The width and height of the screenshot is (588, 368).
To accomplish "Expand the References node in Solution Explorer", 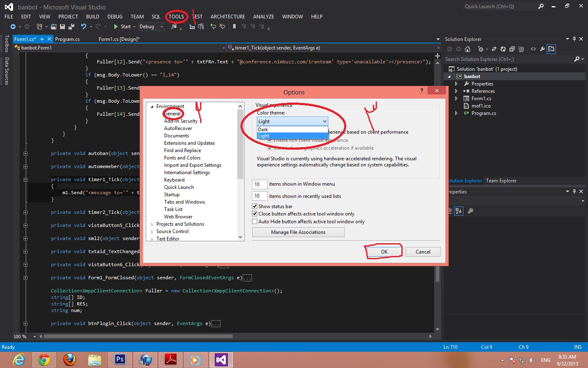I will (457, 91).
